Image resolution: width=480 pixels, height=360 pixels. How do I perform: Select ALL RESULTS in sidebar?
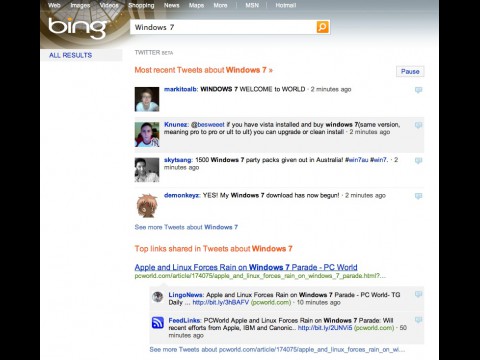(71, 55)
